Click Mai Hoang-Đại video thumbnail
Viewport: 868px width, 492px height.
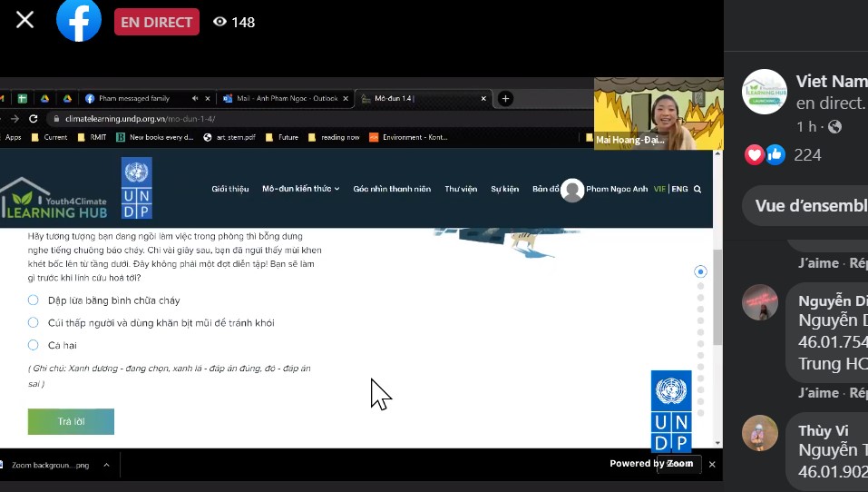coord(658,113)
